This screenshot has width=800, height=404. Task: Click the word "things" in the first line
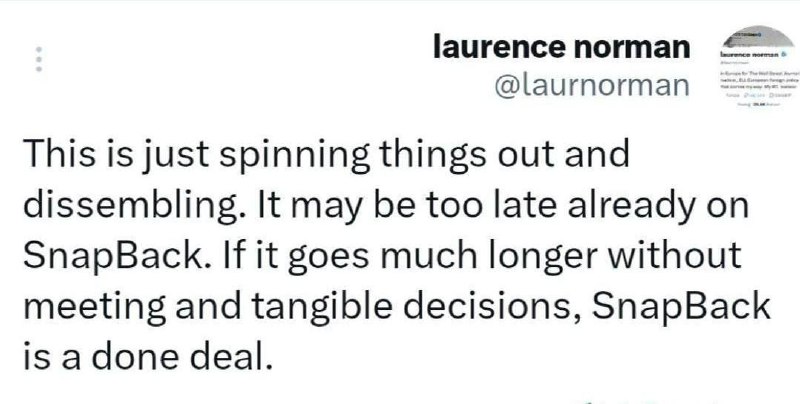click(x=433, y=155)
